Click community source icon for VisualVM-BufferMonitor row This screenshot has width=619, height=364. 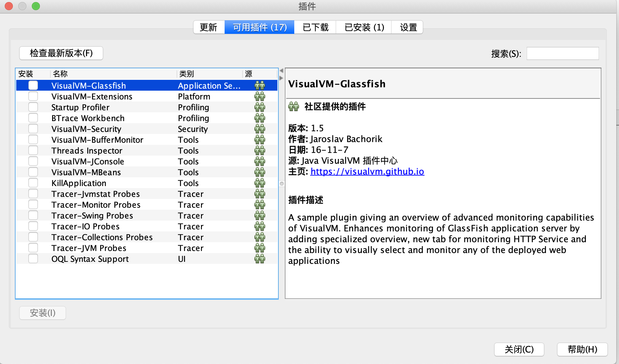260,140
